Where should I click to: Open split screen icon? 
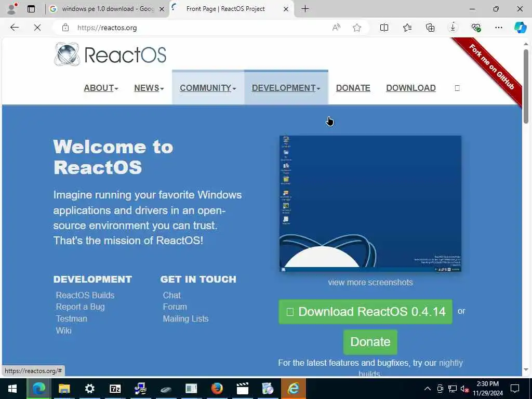point(384,28)
